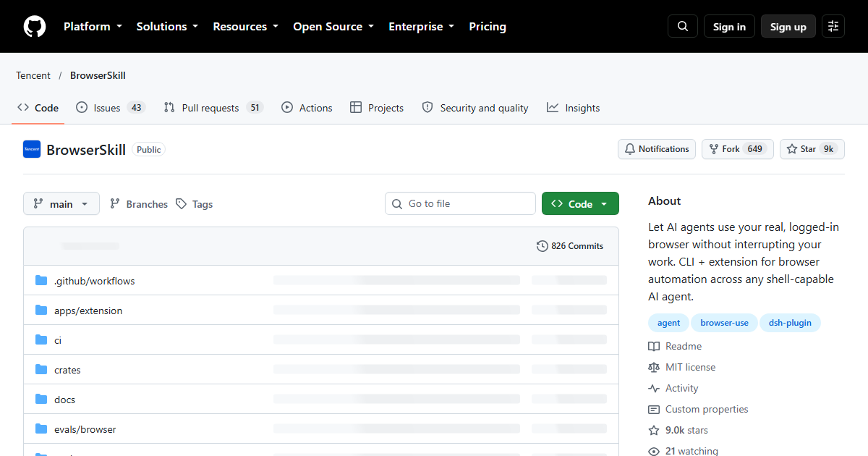The width and height of the screenshot is (868, 456).
Task: Open the apps/extension folder name
Action: 88,311
